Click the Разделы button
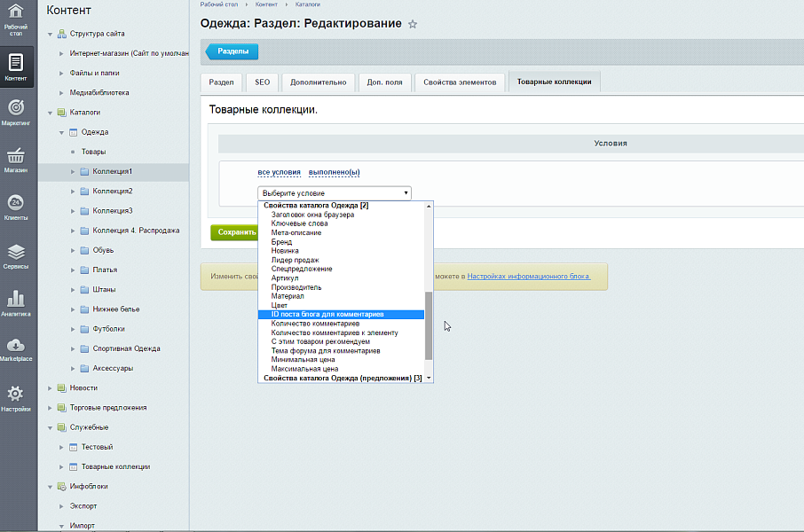 click(x=233, y=52)
